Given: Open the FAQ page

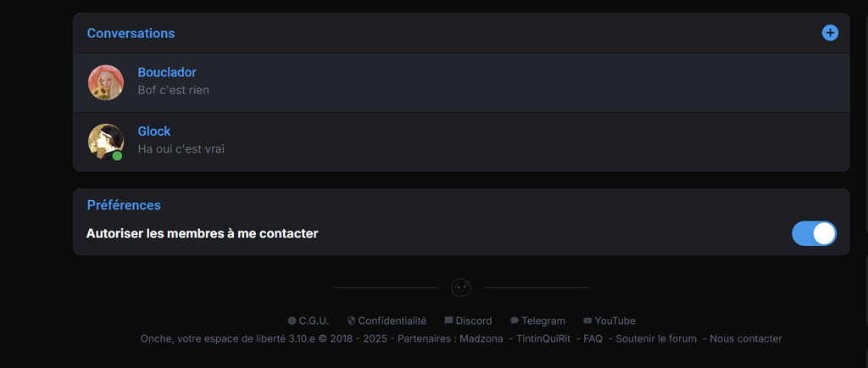Looking at the screenshot, I should [593, 339].
